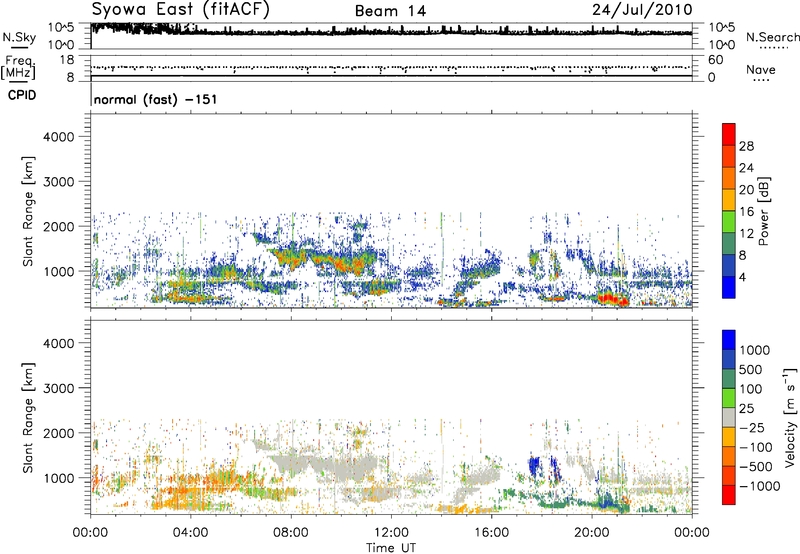
Task: Click the '12' label on the power color bar
Action: (746, 234)
